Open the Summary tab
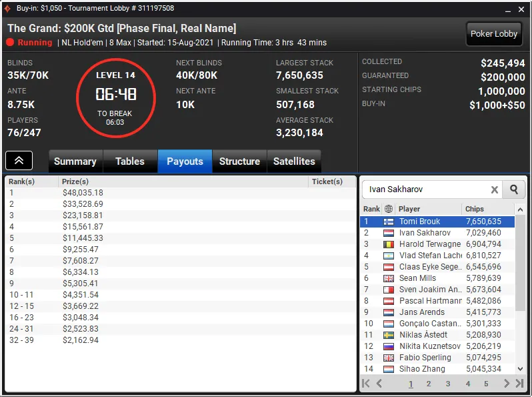This screenshot has width=532, height=397. [75, 161]
